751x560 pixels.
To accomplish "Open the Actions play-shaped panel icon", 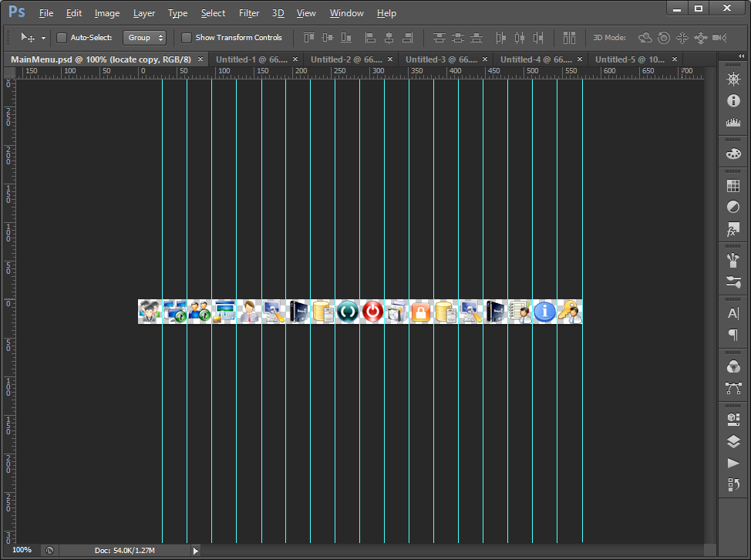I will [x=733, y=463].
